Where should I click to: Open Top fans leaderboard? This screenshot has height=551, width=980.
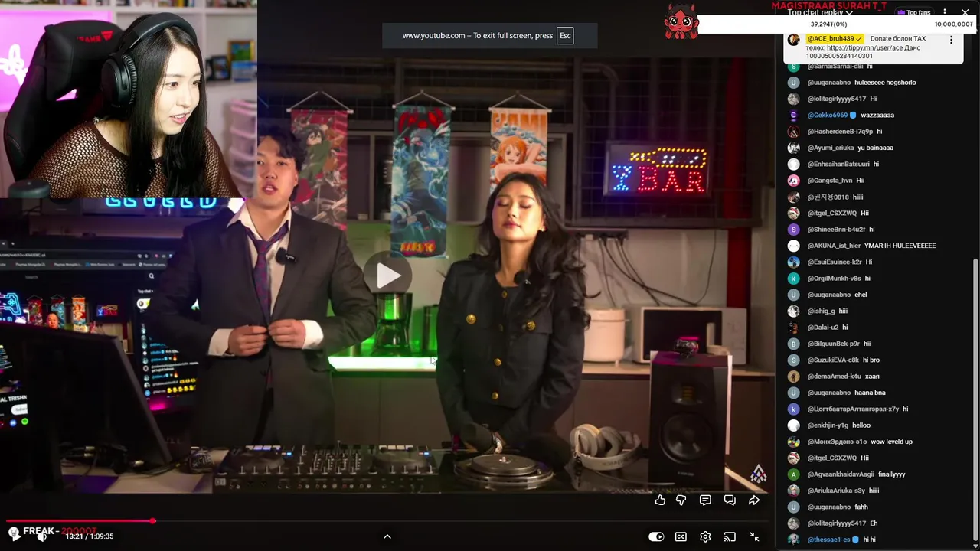(913, 12)
